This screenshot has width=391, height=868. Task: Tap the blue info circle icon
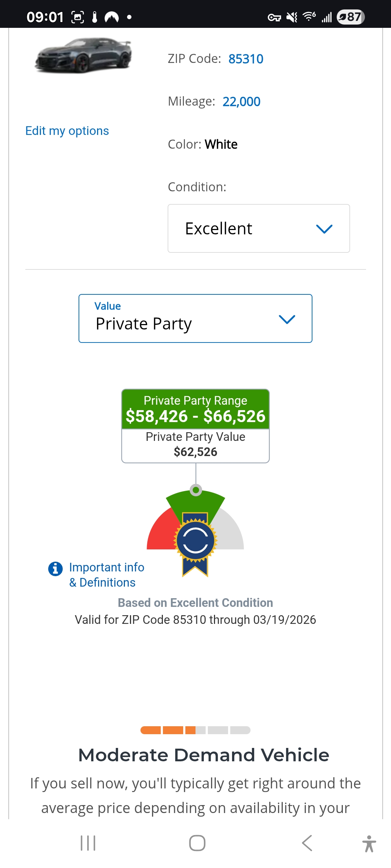point(55,569)
